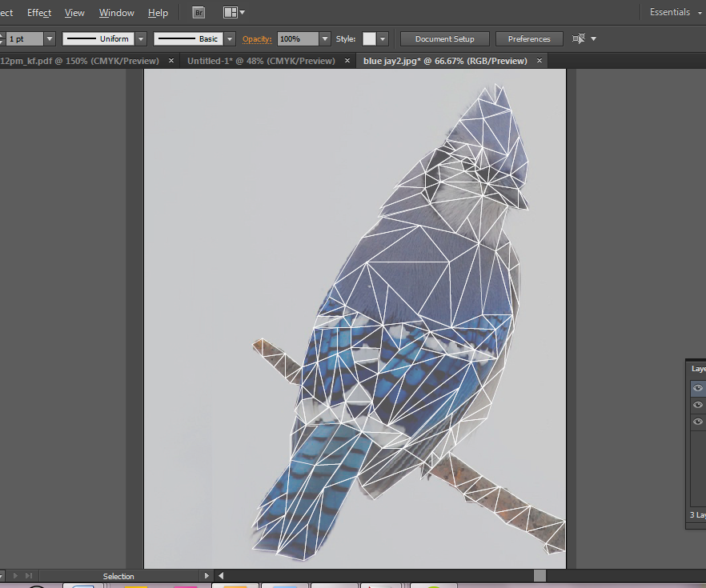The width and height of the screenshot is (706, 588).
Task: Toggle visibility of the middle layer
Action: click(698, 405)
